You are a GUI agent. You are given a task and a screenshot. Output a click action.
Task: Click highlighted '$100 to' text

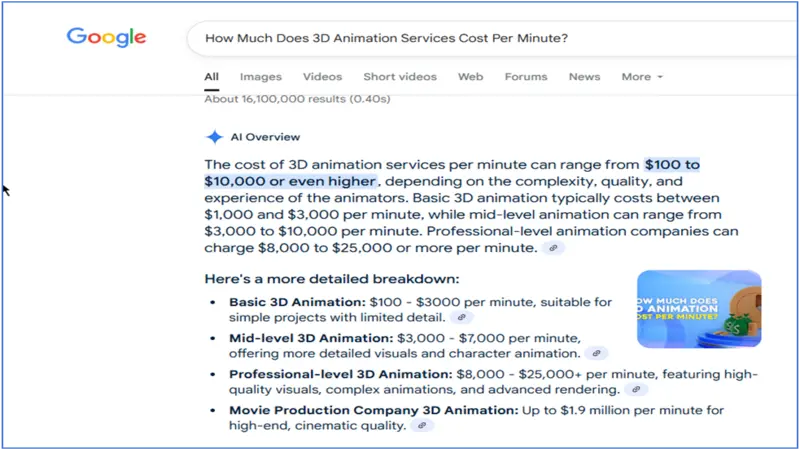[x=672, y=165]
